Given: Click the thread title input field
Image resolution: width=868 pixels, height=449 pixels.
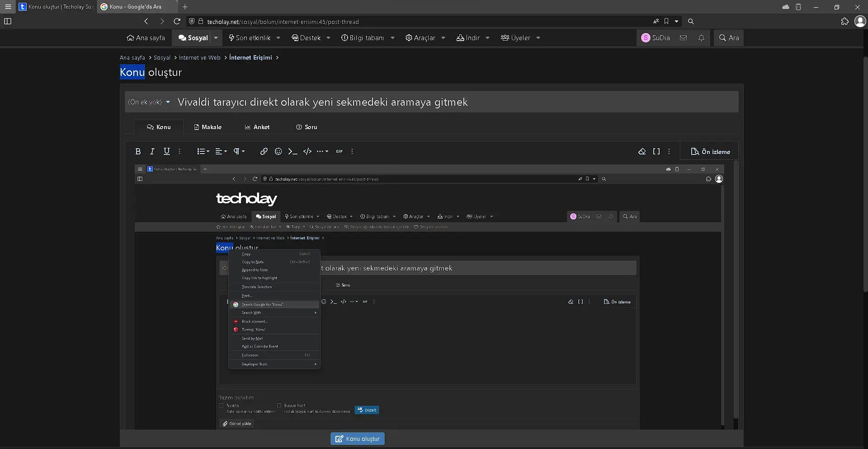Looking at the screenshot, I should click(x=456, y=102).
